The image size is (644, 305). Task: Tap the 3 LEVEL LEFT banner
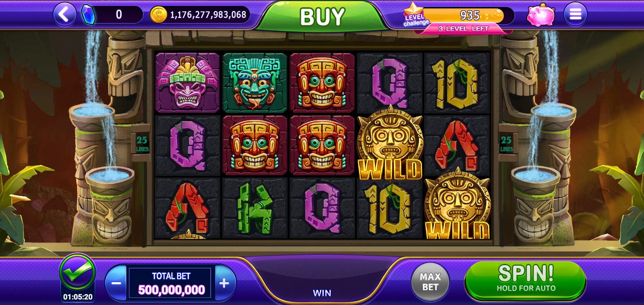pos(464,29)
